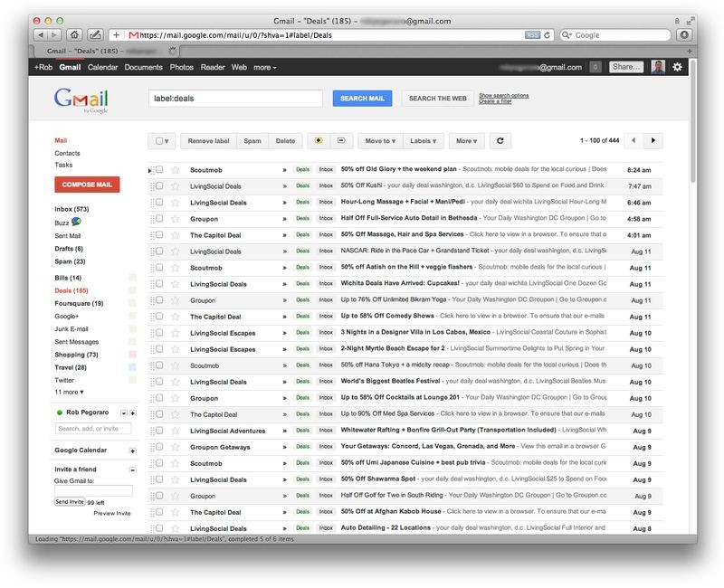
Task: Tick the Hour-Long Massage email checkbox
Action: pyautogui.click(x=159, y=202)
